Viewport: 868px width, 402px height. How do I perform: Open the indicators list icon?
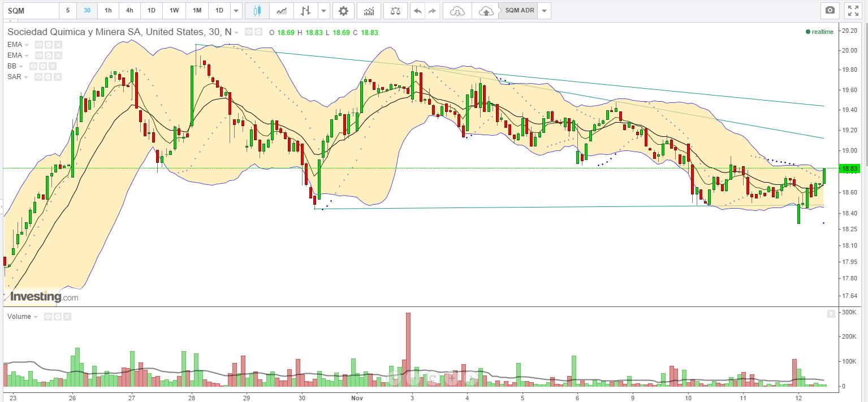(369, 11)
